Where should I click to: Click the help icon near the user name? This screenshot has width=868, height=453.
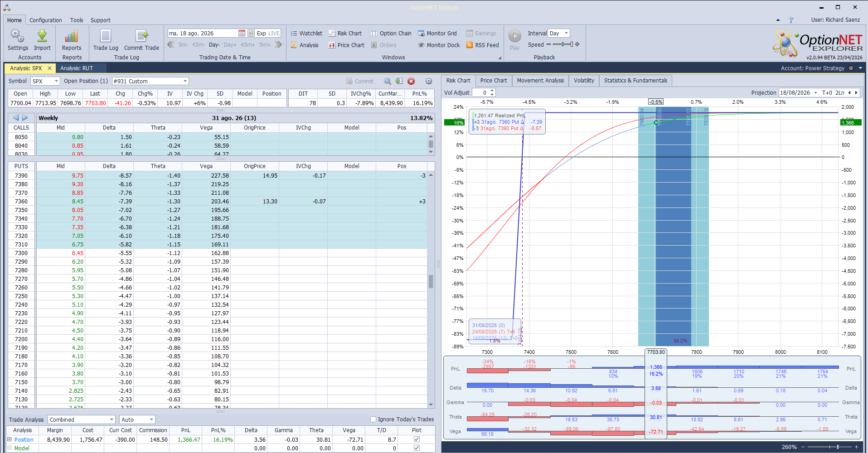point(791,20)
